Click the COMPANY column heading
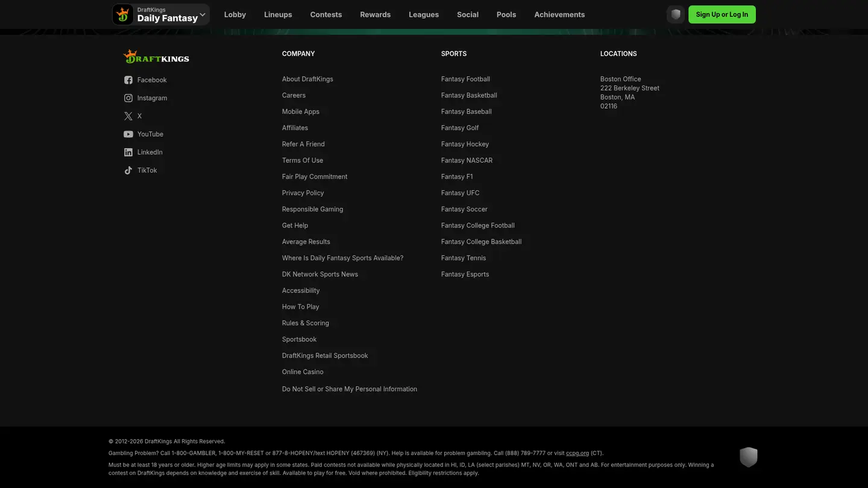The width and height of the screenshot is (868, 488). click(298, 54)
